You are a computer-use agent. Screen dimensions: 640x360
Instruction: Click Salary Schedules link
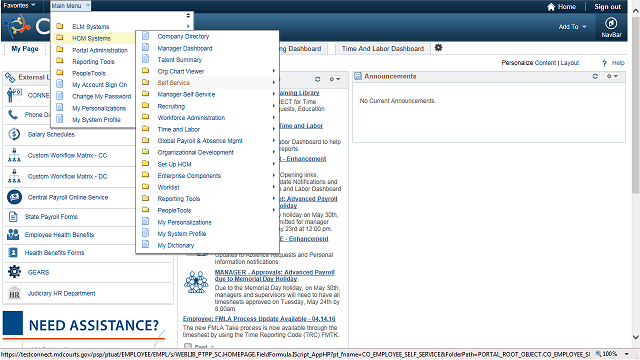[x=51, y=134]
